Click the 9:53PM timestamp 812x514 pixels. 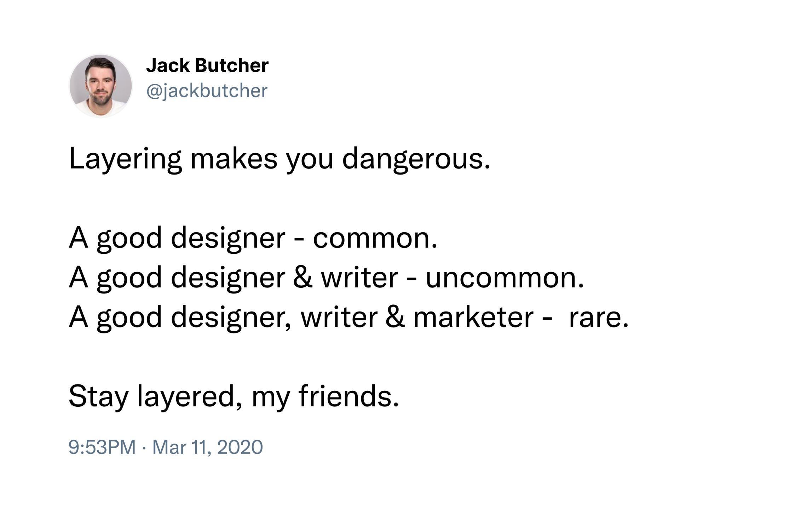pyautogui.click(x=102, y=447)
